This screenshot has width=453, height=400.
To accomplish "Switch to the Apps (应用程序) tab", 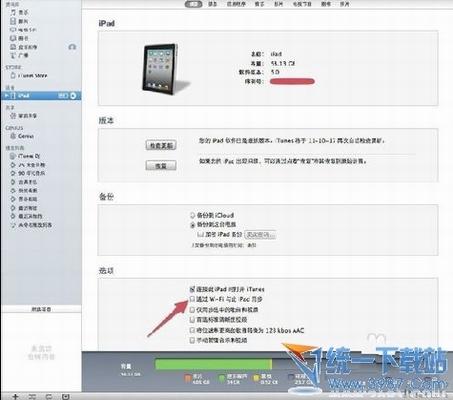I will tap(236, 4).
